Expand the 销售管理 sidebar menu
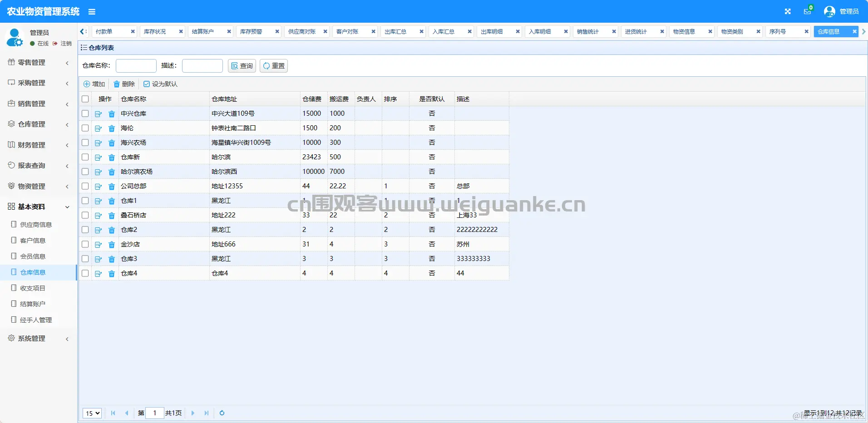Viewport: 868px width, 423px height. pos(39,104)
